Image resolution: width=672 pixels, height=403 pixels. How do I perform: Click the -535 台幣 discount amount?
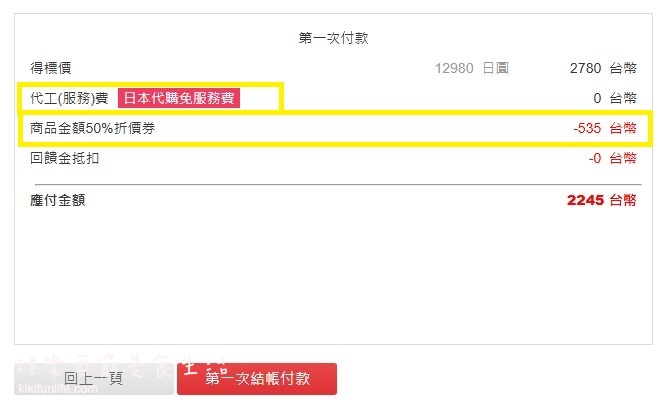[x=605, y=128]
